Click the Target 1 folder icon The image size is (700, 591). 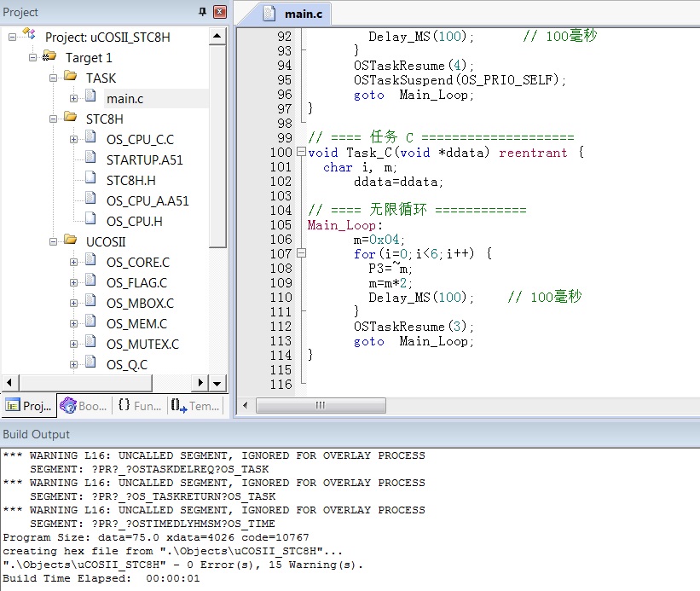click(49, 56)
